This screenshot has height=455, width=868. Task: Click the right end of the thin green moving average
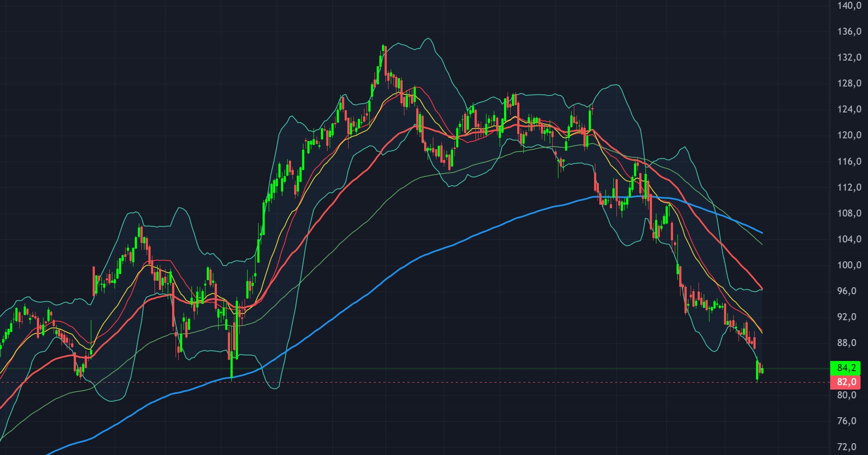click(x=761, y=244)
